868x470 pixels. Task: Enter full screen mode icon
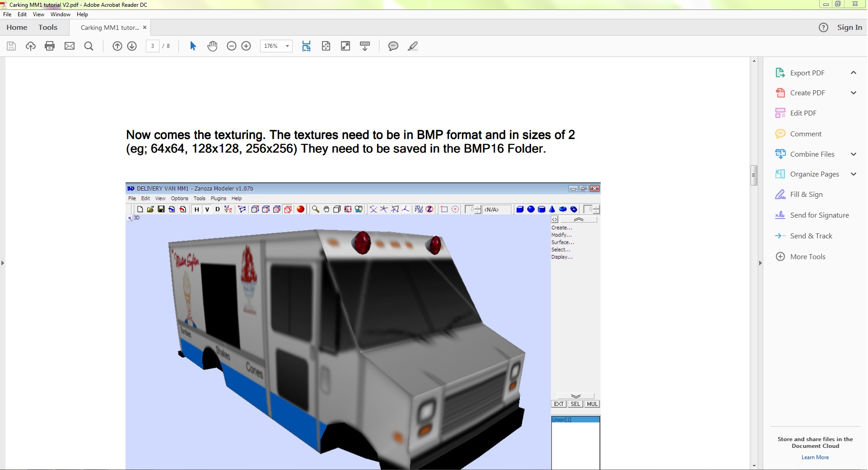[345, 46]
